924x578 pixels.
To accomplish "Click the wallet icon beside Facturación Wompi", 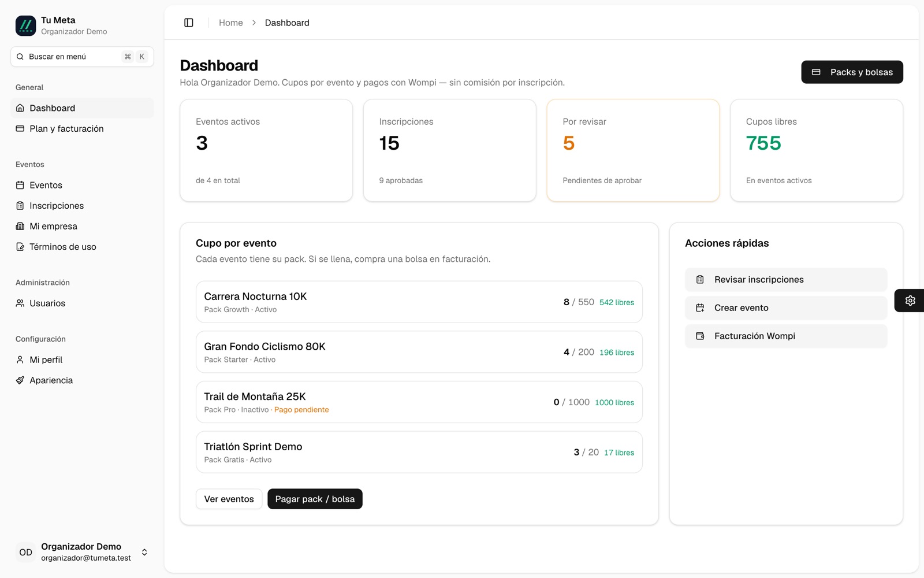I will click(700, 336).
